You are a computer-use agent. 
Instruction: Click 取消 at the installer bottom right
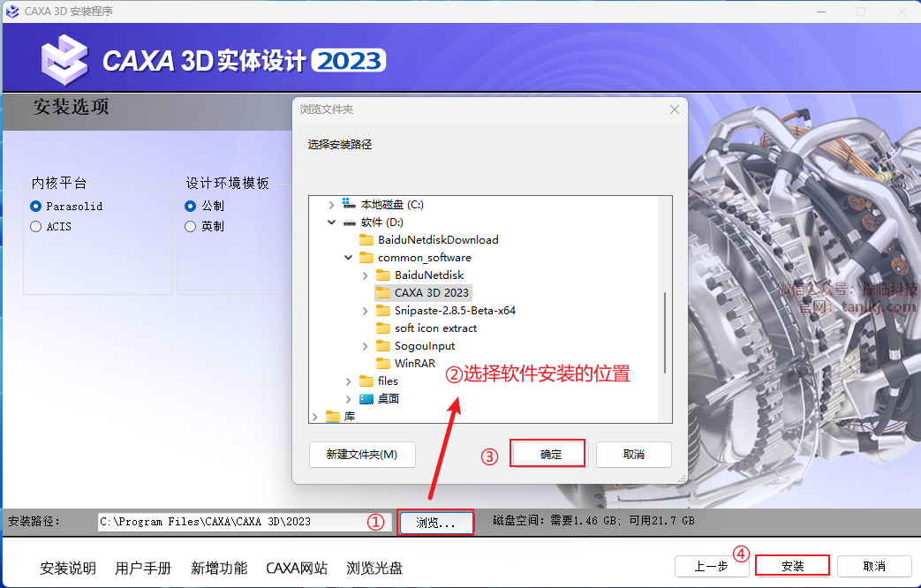(874, 566)
